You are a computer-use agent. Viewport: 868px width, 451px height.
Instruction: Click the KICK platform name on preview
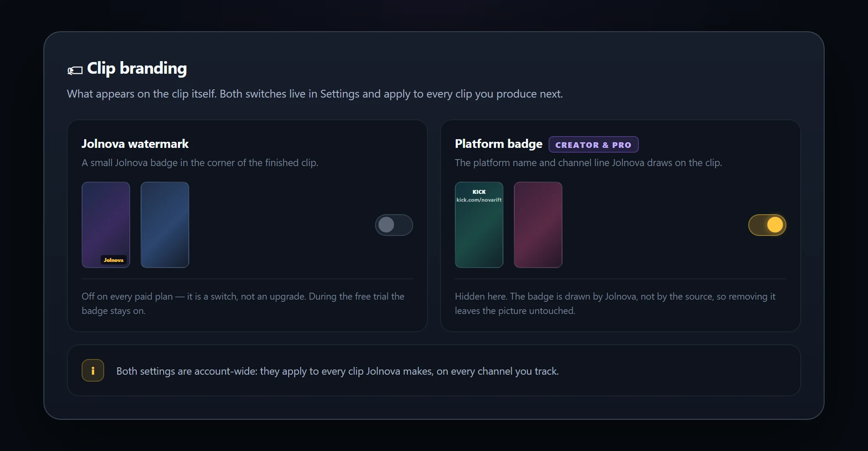pos(479,192)
